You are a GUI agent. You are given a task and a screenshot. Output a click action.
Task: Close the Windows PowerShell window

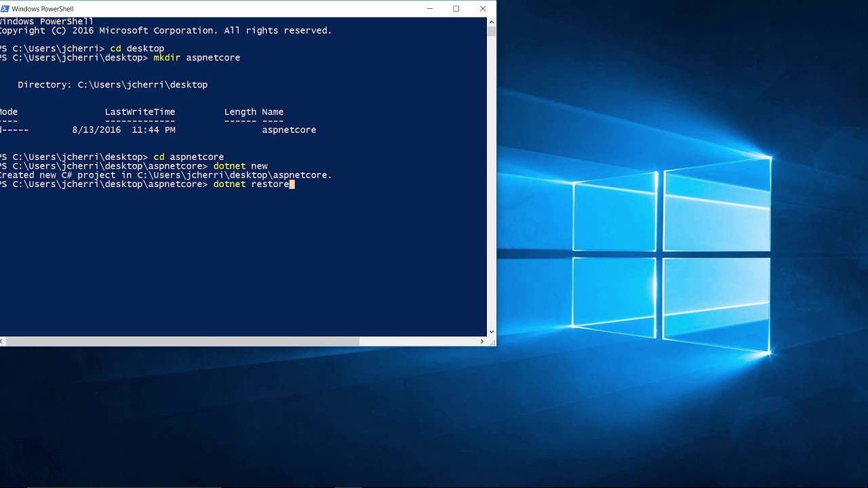pyautogui.click(x=483, y=9)
